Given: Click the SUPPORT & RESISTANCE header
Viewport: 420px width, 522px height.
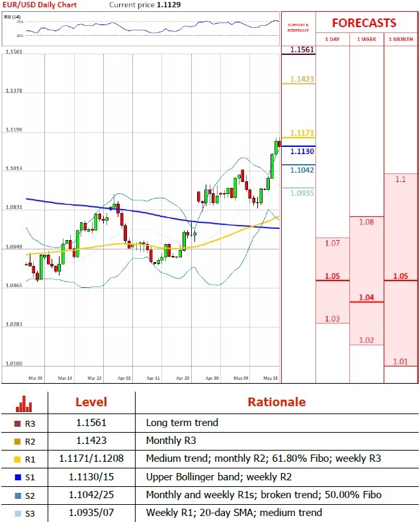Looking at the screenshot, I should [x=298, y=28].
